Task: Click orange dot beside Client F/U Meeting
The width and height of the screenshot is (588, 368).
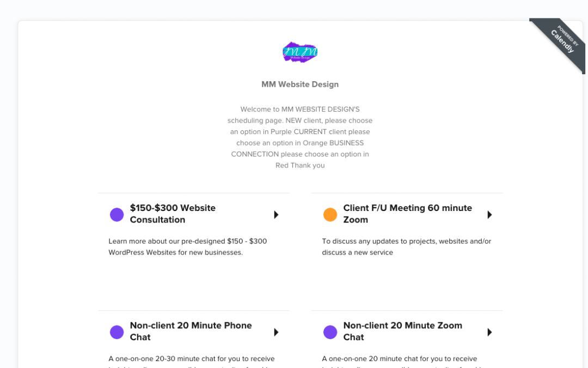Action: [x=330, y=214]
